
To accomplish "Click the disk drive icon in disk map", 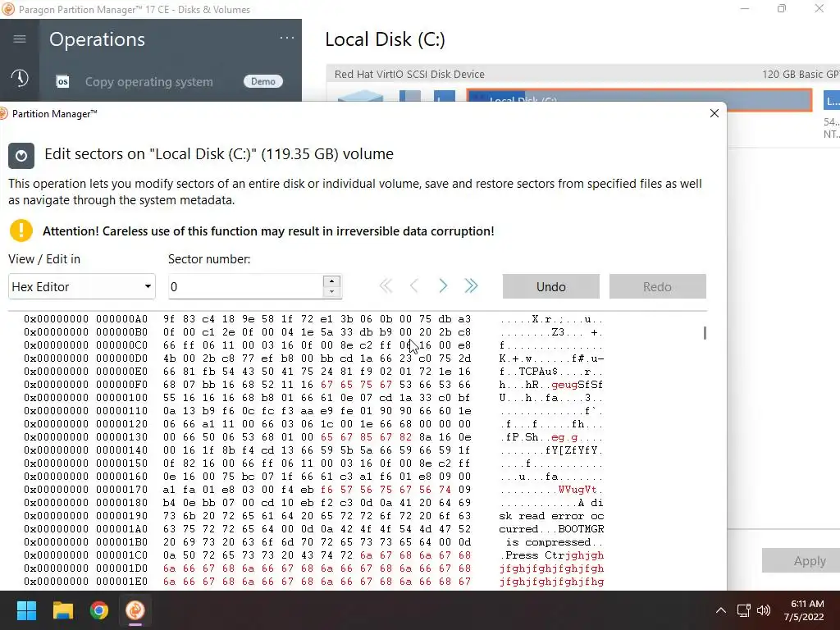I will point(361,96).
